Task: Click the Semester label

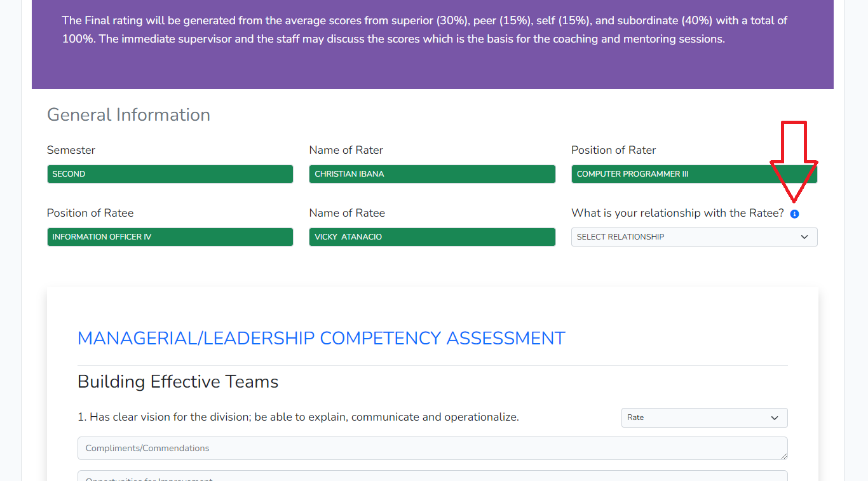Action: coord(71,150)
